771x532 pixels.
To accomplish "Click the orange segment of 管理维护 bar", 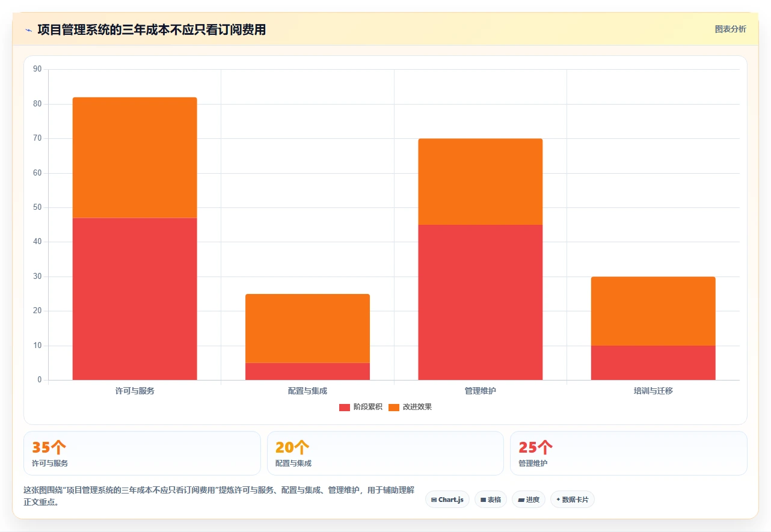I will [x=481, y=182].
